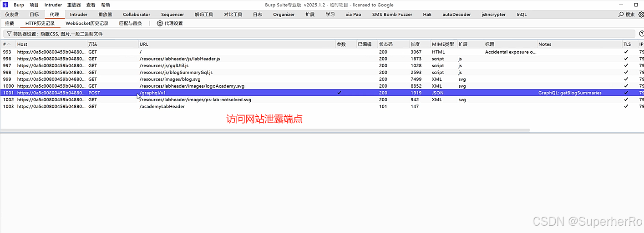This screenshot has height=233, width=644.
Task: Open the InQL tab
Action: tap(522, 15)
